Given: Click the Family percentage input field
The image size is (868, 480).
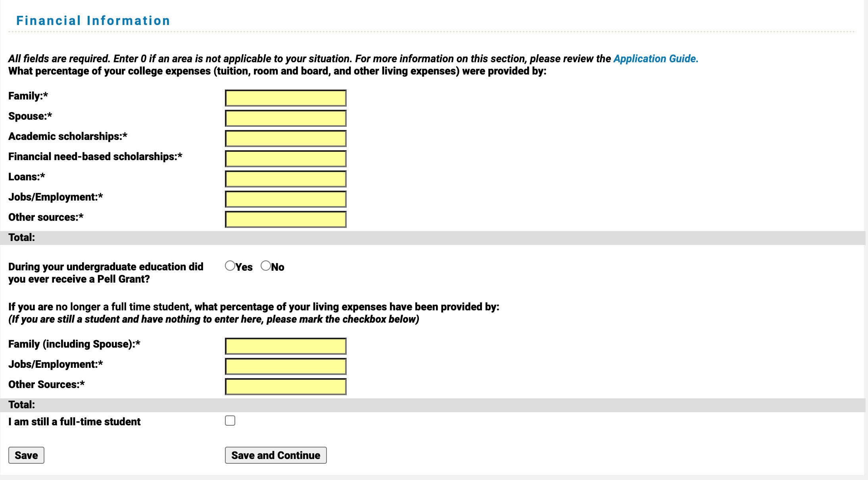Looking at the screenshot, I should 285,98.
